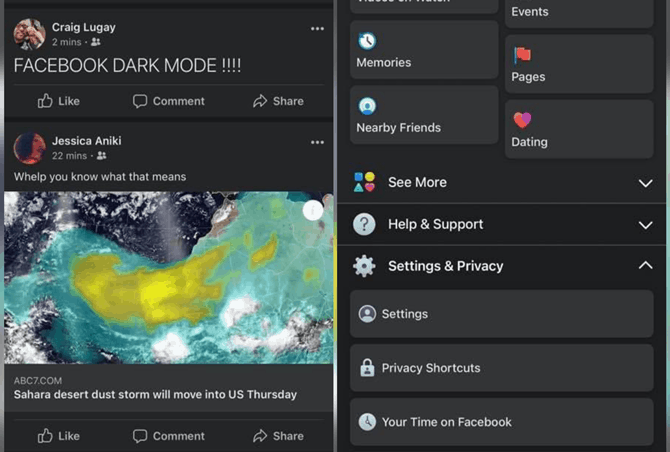The image size is (670, 452).
Task: Open Privacy Shortcuts menu item
Action: 502,368
